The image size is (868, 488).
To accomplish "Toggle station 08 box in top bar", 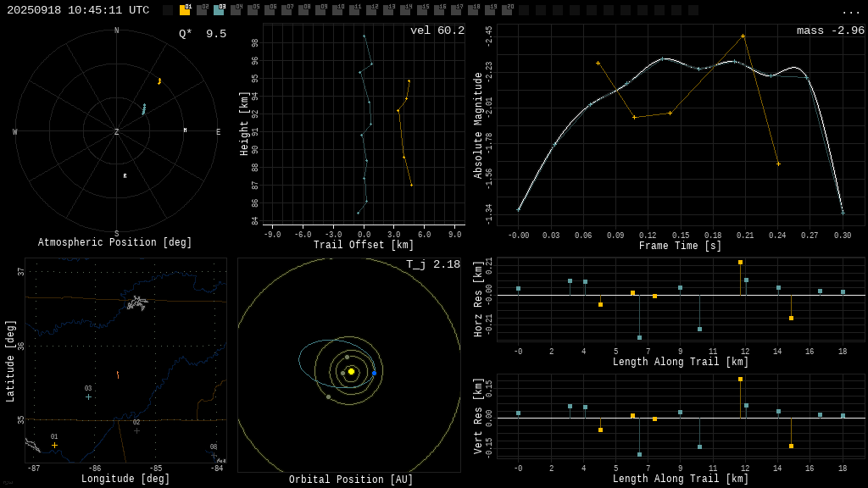I will click(x=304, y=10).
